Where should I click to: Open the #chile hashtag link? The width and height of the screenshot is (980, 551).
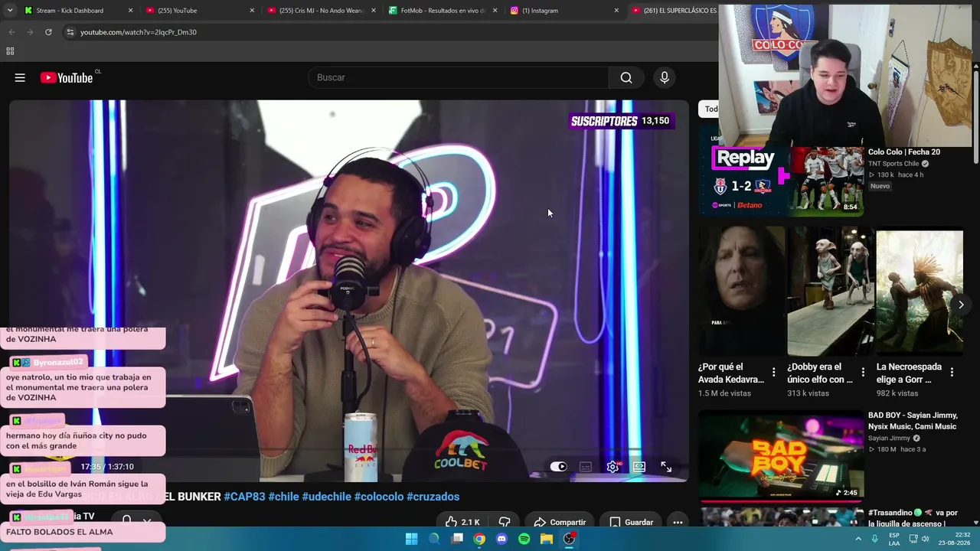pos(283,497)
